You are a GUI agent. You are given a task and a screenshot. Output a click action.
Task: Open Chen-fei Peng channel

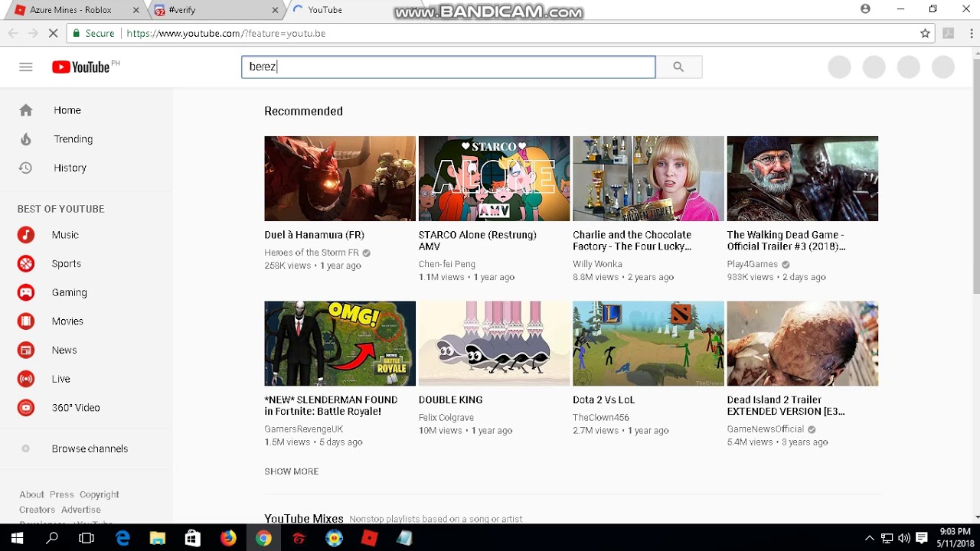click(x=447, y=264)
